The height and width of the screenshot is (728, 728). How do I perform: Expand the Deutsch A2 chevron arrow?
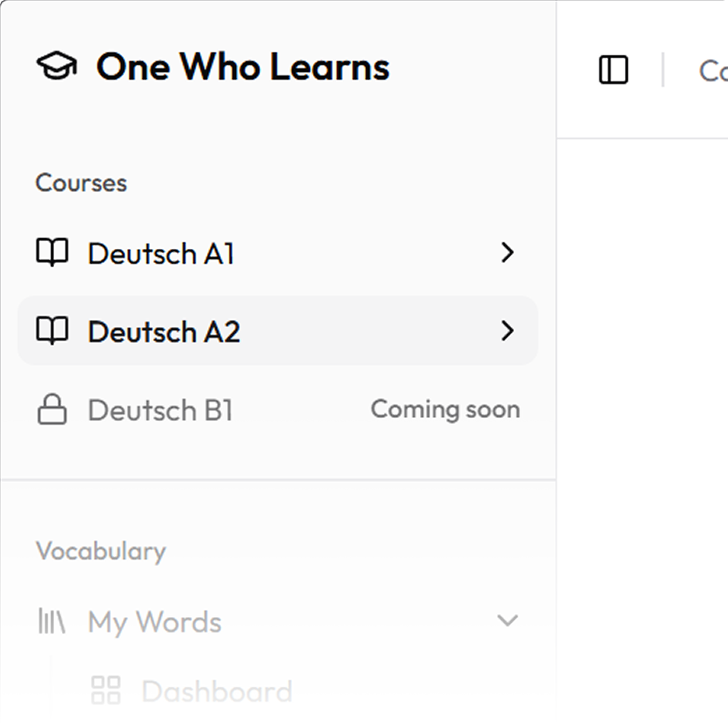click(507, 331)
